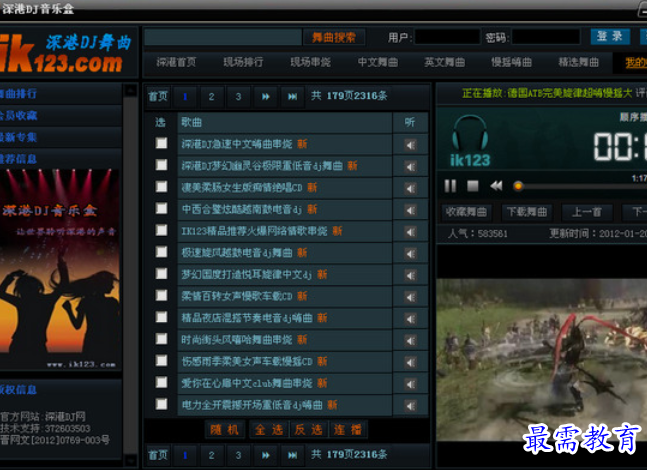Check the box for 深港DJ梦幻幽灵谷极限重低音dj舞曲
Viewport: 647px width, 470px height.
tap(161, 165)
